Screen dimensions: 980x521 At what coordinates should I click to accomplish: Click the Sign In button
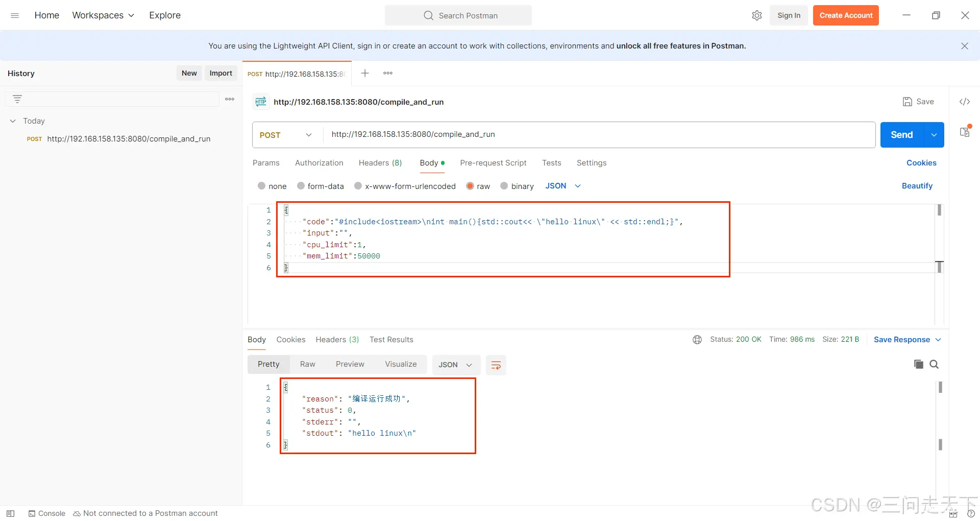[789, 15]
